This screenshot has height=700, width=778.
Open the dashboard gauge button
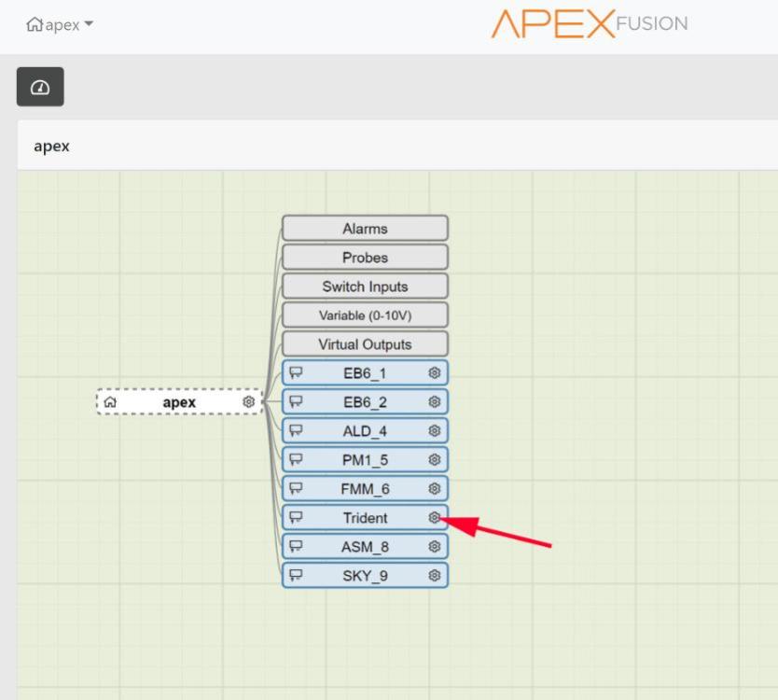(40, 87)
